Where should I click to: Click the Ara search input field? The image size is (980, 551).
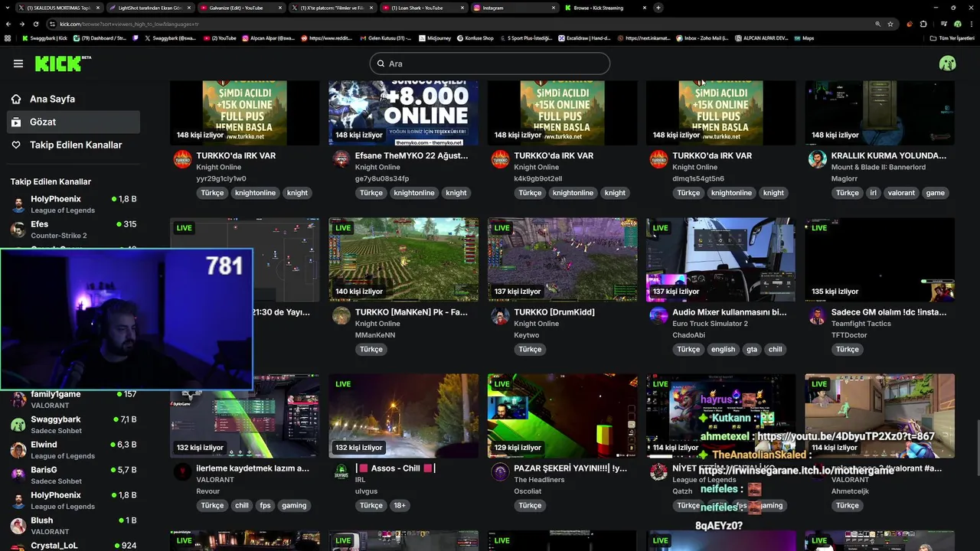tap(490, 64)
